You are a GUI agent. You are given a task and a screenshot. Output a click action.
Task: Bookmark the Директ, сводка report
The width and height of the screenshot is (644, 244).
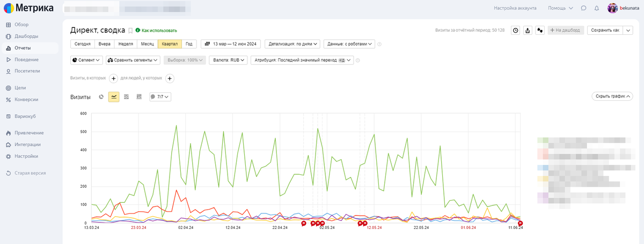pyautogui.click(x=130, y=31)
